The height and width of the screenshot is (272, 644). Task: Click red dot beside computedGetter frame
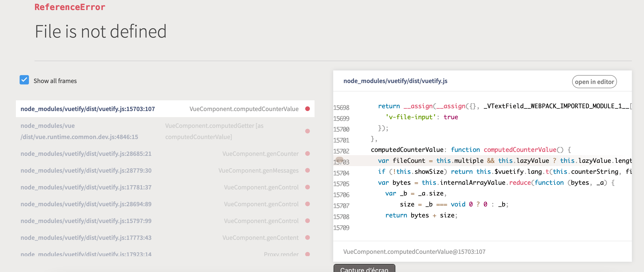(308, 131)
